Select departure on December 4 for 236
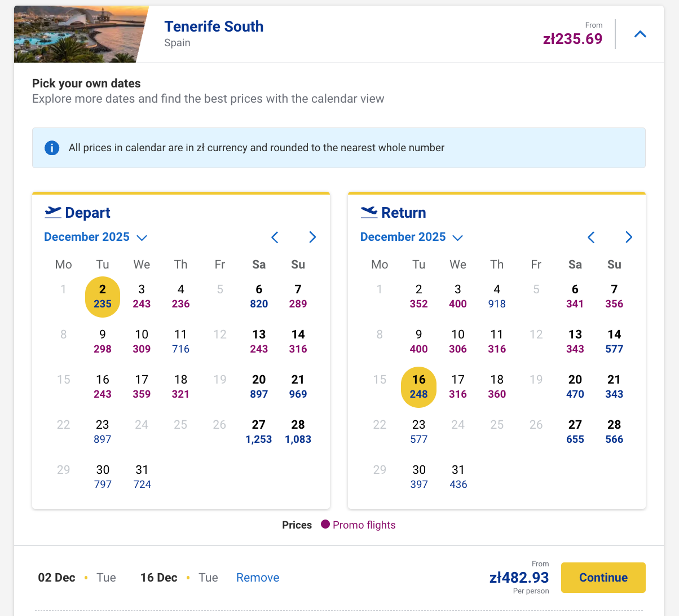 pyautogui.click(x=180, y=297)
